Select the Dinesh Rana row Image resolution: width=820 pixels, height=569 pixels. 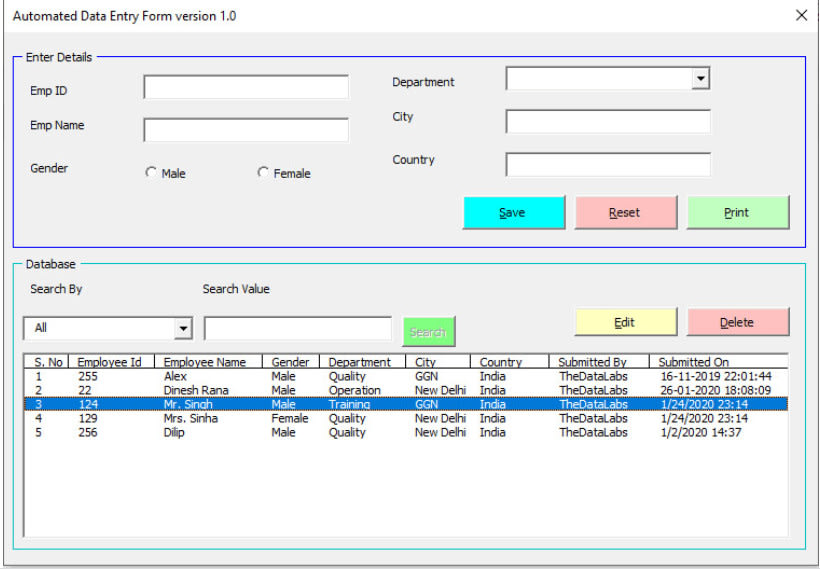[406, 390]
